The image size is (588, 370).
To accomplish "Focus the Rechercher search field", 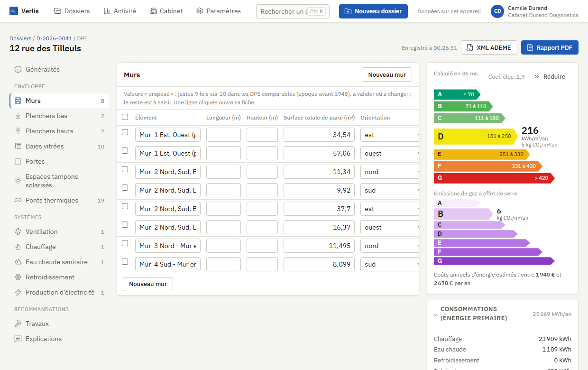I will coord(293,11).
